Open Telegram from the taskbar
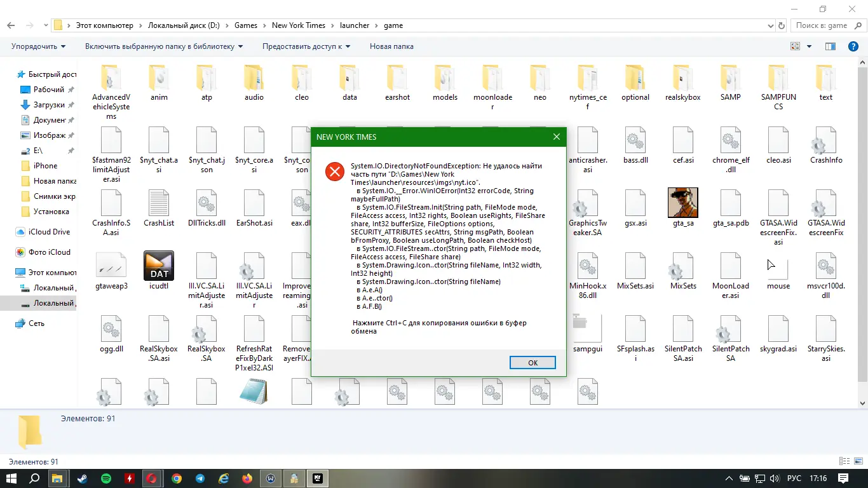 200,478
